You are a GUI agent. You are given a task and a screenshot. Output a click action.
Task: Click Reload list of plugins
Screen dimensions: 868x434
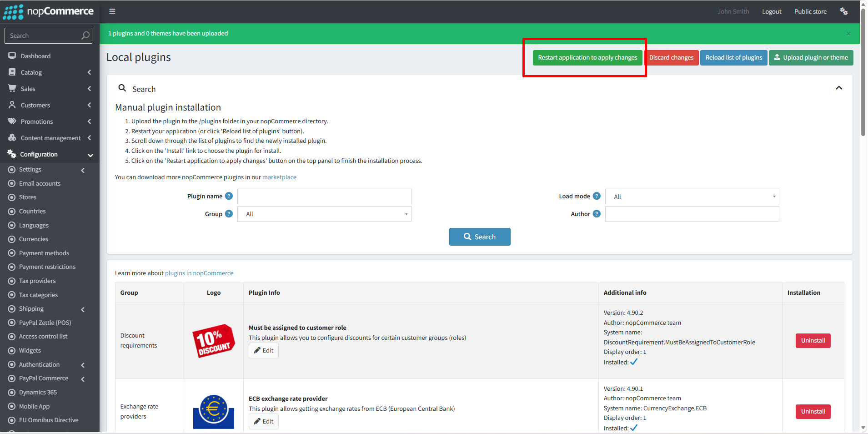coord(734,58)
